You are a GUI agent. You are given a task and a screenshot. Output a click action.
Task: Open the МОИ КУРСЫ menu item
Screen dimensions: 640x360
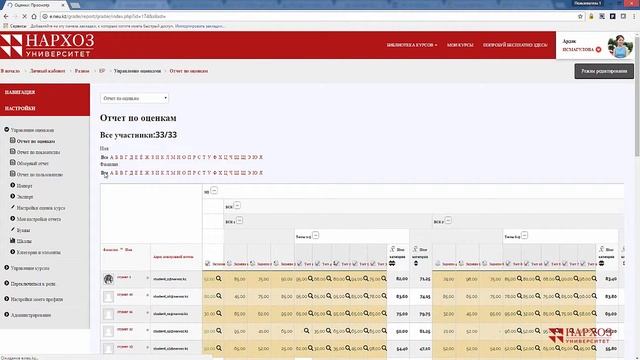[460, 45]
